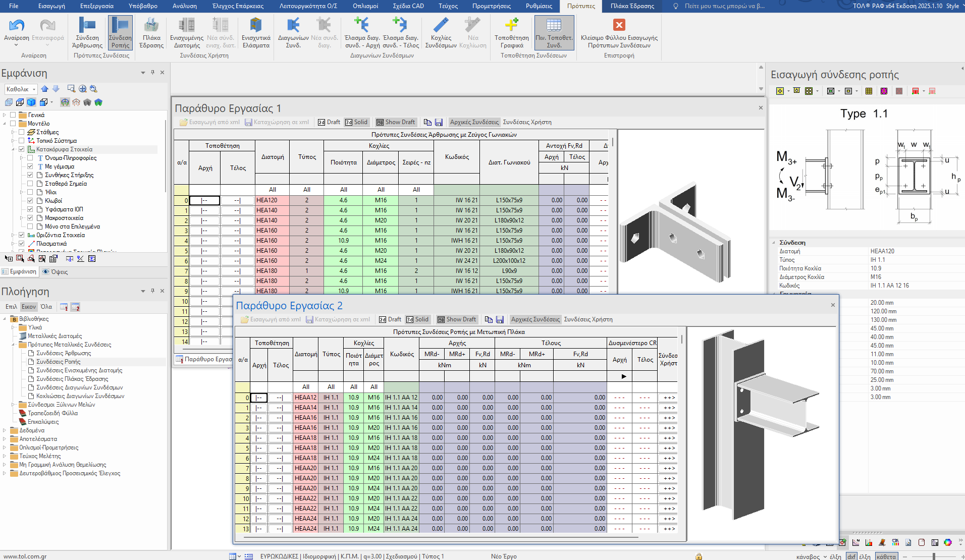The width and height of the screenshot is (965, 560).
Task: Click Συνδέσεις Χρήστη in Παράθυρο Εργασίας 2
Action: (x=588, y=319)
